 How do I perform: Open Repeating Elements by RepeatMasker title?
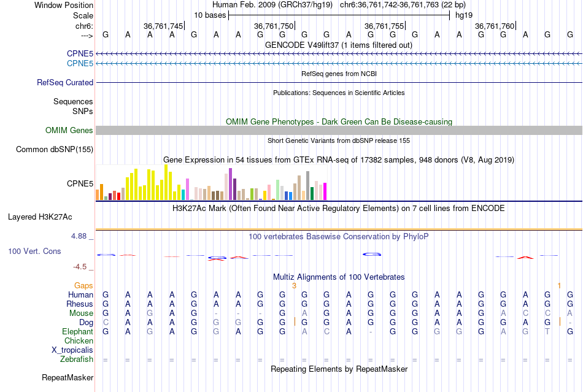339,369
